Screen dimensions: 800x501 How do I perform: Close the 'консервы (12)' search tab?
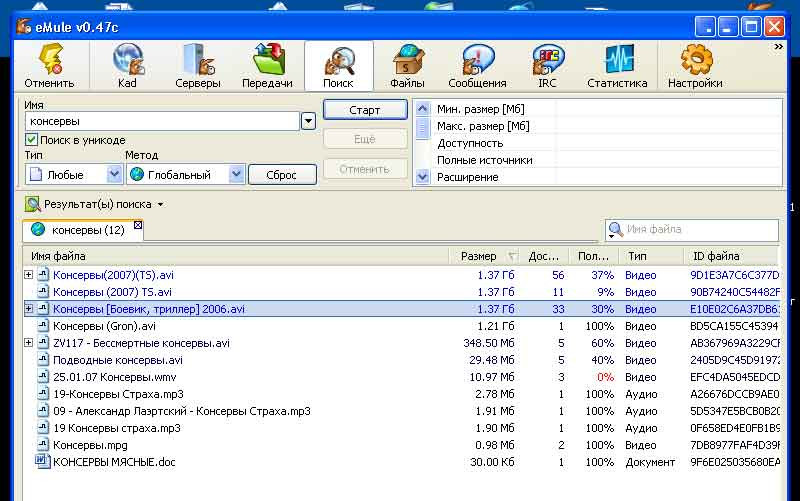pyautogui.click(x=138, y=226)
